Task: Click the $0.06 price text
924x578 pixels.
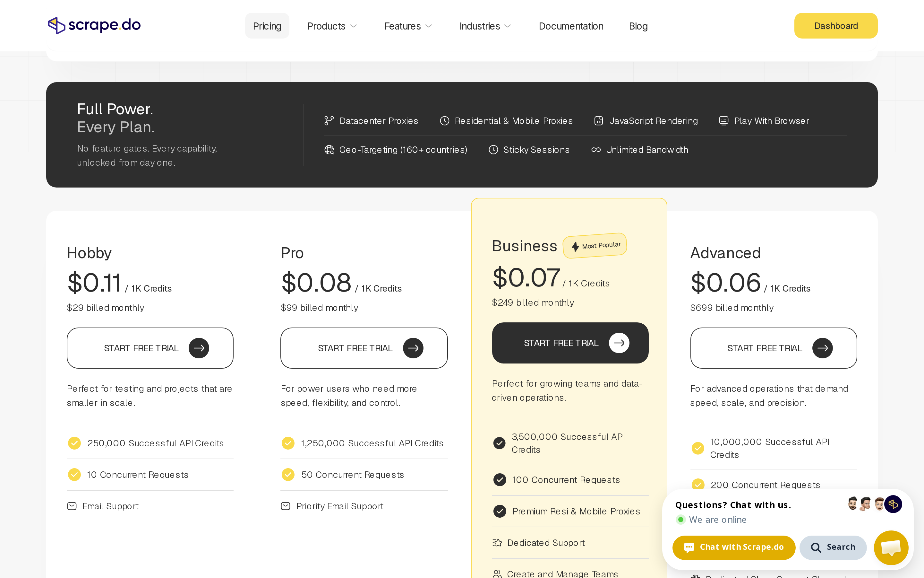Action: point(725,283)
